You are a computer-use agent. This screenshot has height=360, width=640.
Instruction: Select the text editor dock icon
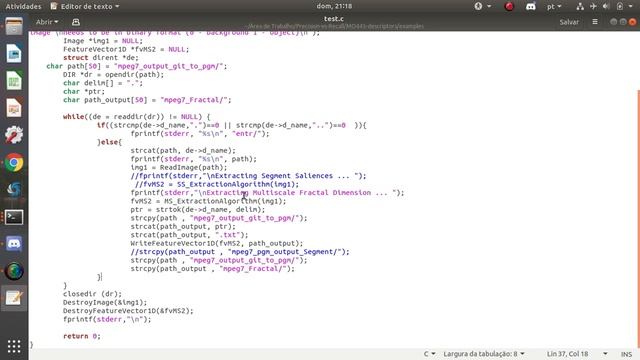(x=14, y=298)
